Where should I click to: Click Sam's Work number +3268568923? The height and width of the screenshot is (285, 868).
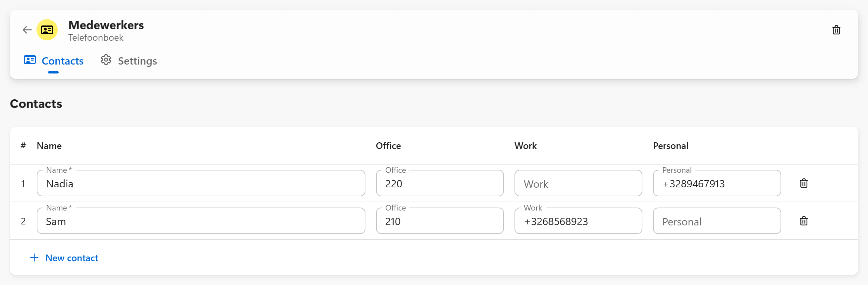coord(578,221)
